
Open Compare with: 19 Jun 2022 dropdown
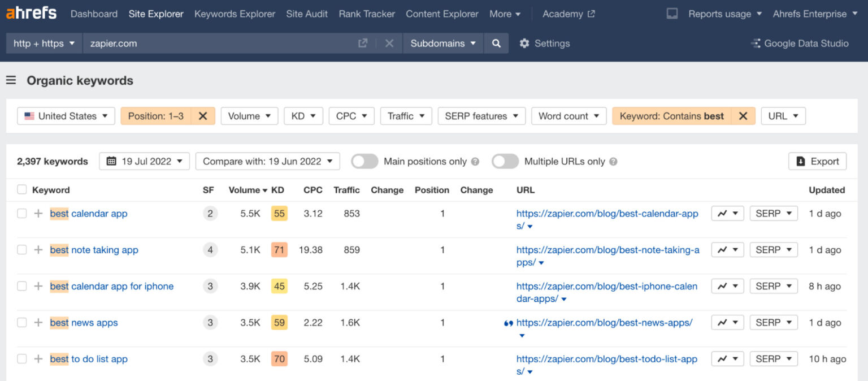point(268,161)
